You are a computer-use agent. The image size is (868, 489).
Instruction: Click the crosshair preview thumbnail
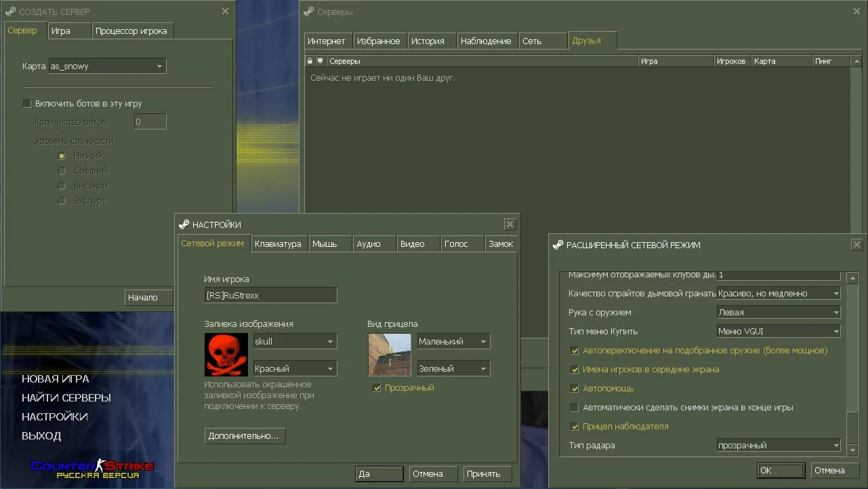tap(390, 355)
